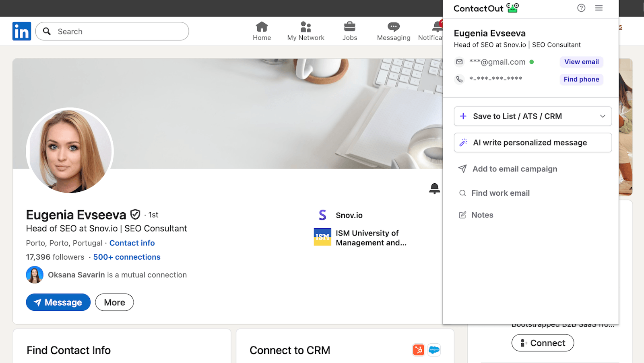Go to the Home tab

coord(262,31)
